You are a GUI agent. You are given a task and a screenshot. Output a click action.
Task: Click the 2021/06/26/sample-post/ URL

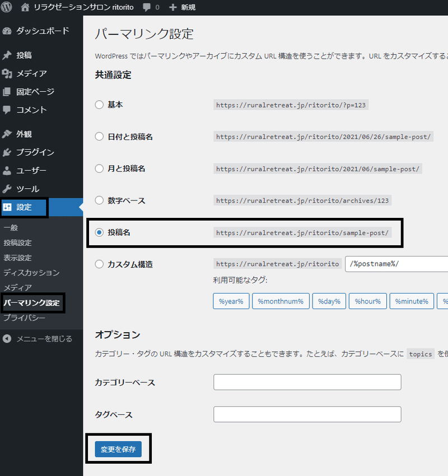(323, 137)
